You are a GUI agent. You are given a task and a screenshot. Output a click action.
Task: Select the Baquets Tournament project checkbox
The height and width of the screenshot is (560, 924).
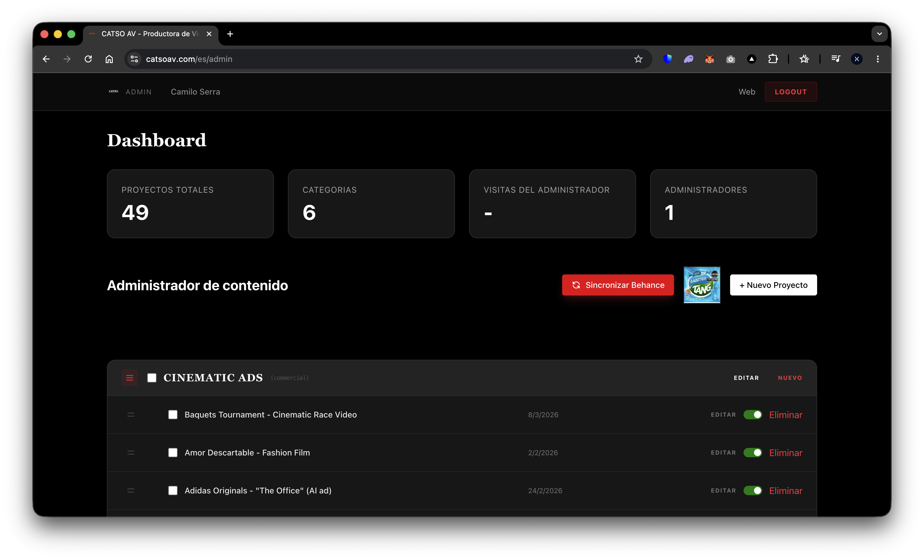(173, 415)
